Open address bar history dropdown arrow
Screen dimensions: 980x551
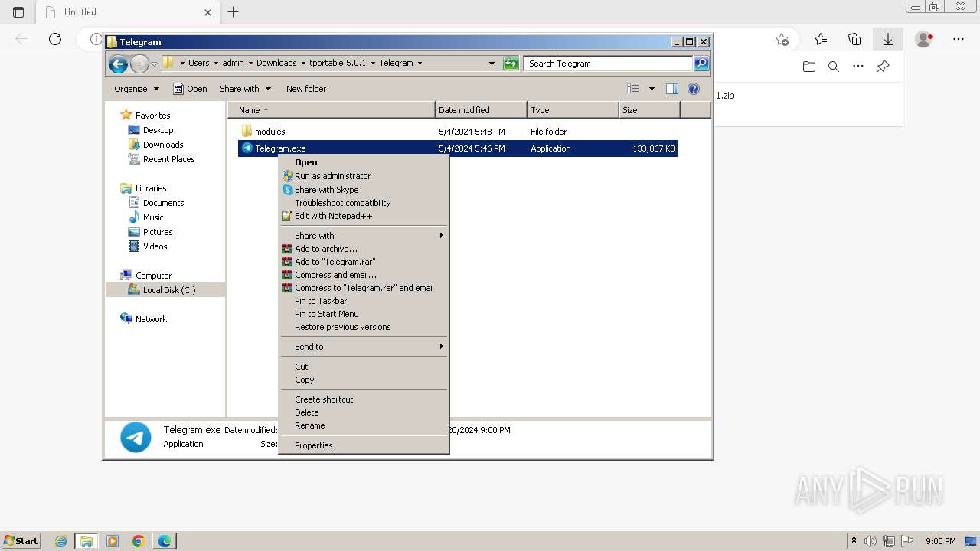492,64
